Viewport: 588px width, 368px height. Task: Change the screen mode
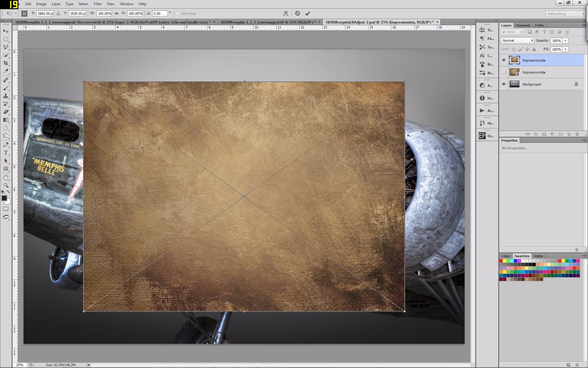(6, 217)
